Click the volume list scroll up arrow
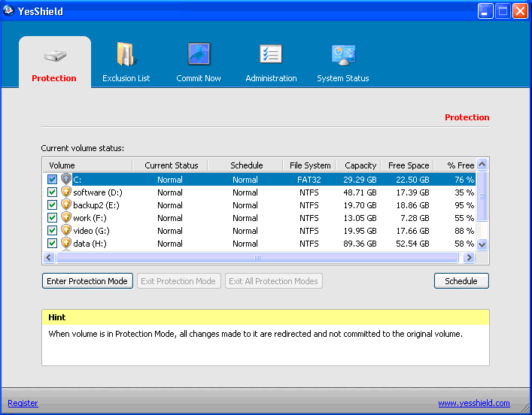This screenshot has height=415, width=532. click(482, 165)
